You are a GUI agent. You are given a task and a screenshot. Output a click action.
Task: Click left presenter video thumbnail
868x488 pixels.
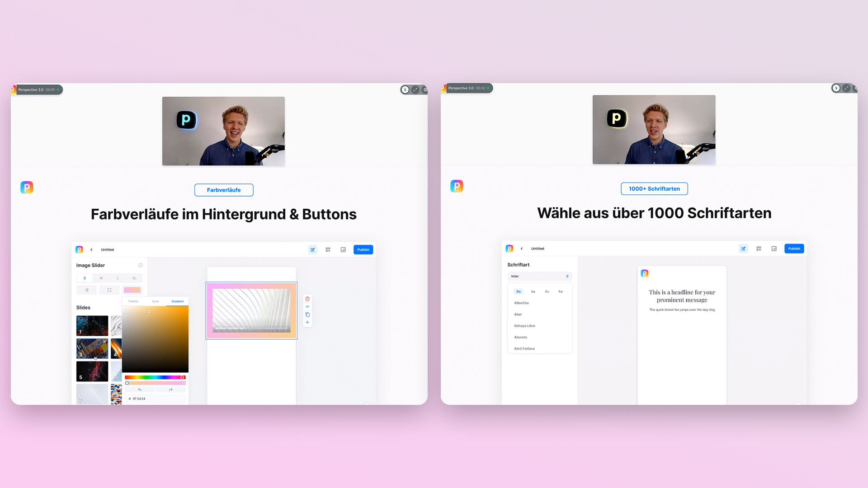pyautogui.click(x=223, y=131)
